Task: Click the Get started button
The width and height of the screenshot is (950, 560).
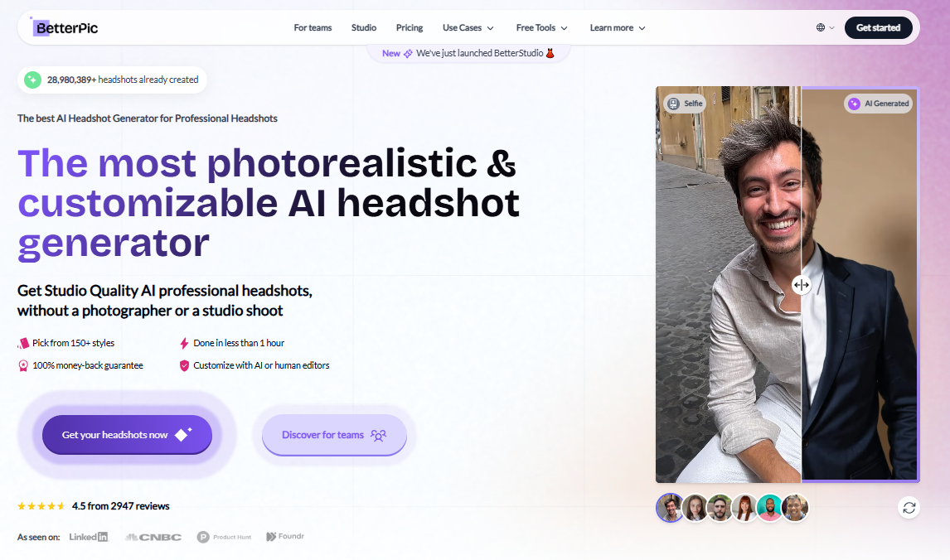Action: 878,27
